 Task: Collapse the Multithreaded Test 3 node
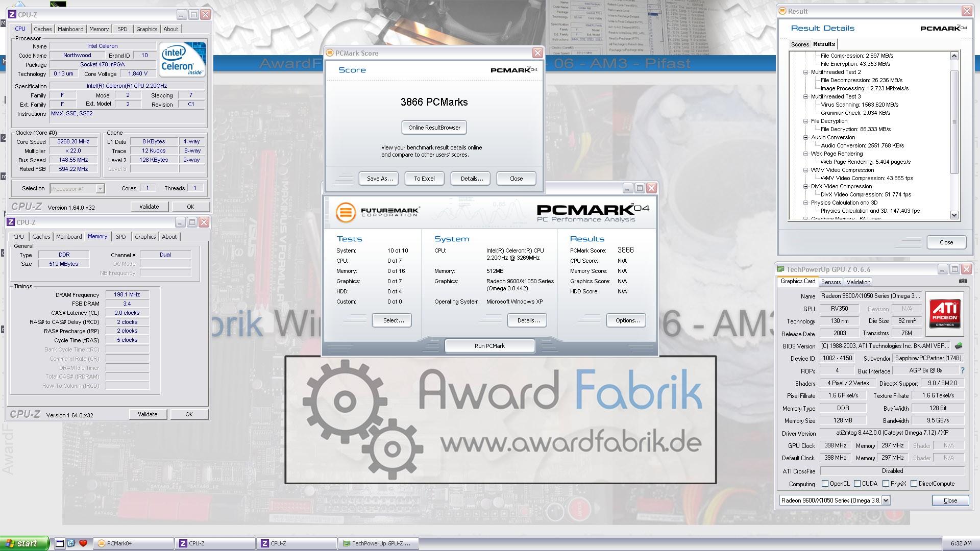click(x=806, y=96)
